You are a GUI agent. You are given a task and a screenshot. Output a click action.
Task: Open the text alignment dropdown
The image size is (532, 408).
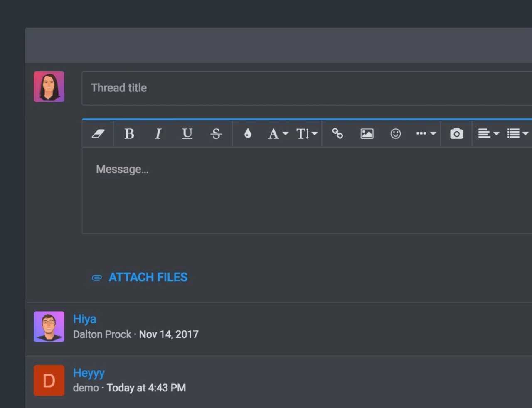pyautogui.click(x=488, y=134)
